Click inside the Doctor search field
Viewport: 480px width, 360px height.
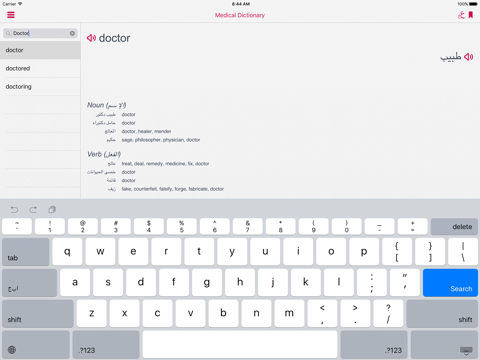click(40, 33)
